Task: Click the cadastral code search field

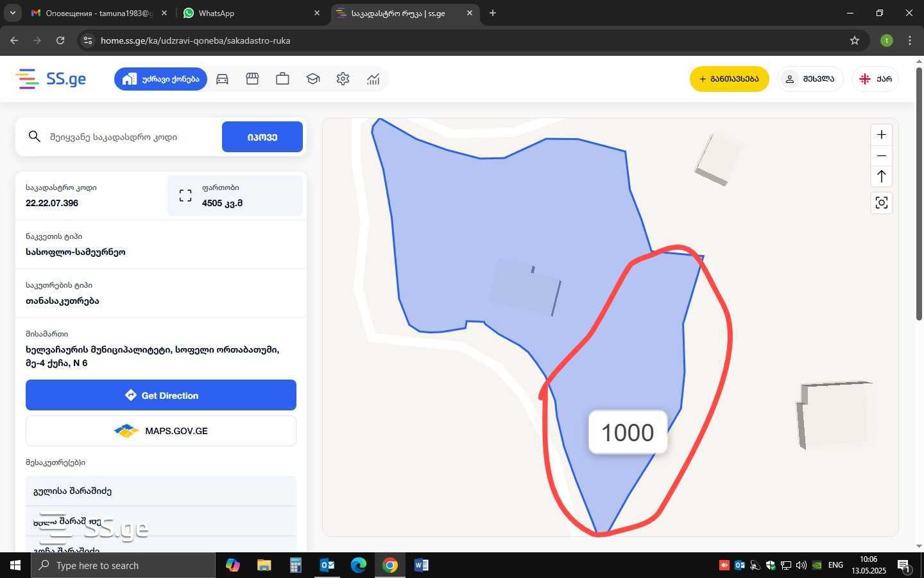Action: 128,137
